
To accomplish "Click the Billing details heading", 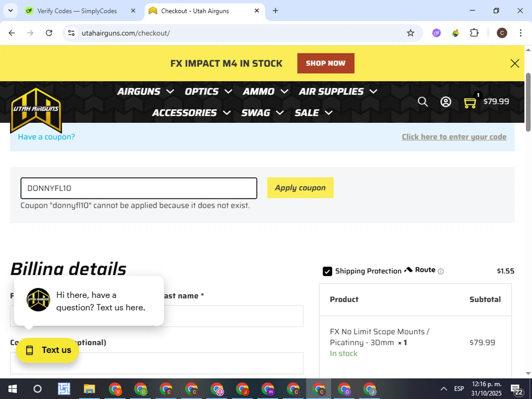I will 68,269.
